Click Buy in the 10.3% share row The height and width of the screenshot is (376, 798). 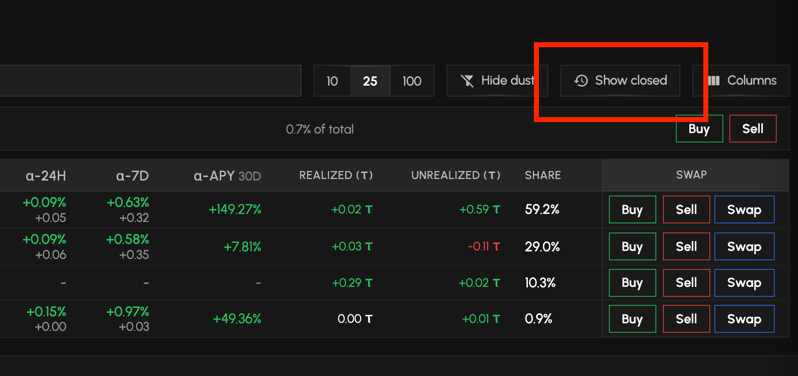click(632, 283)
